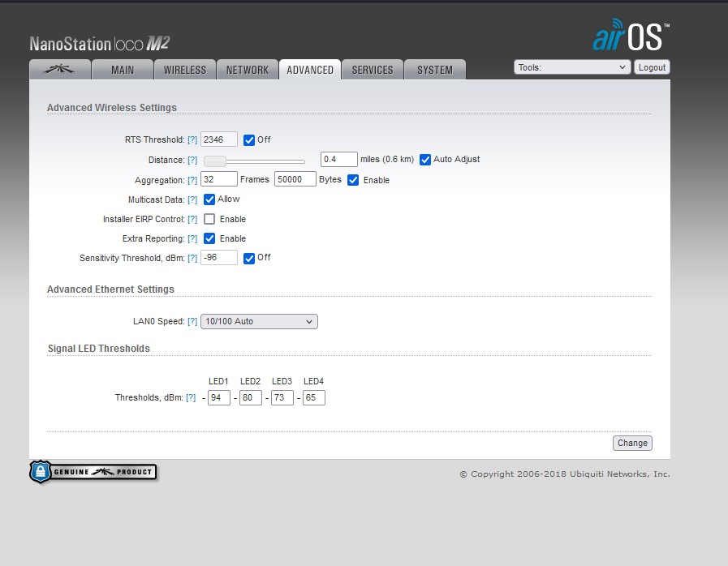Click the Logout button
Viewport: 728px width, 566px height.
click(652, 67)
